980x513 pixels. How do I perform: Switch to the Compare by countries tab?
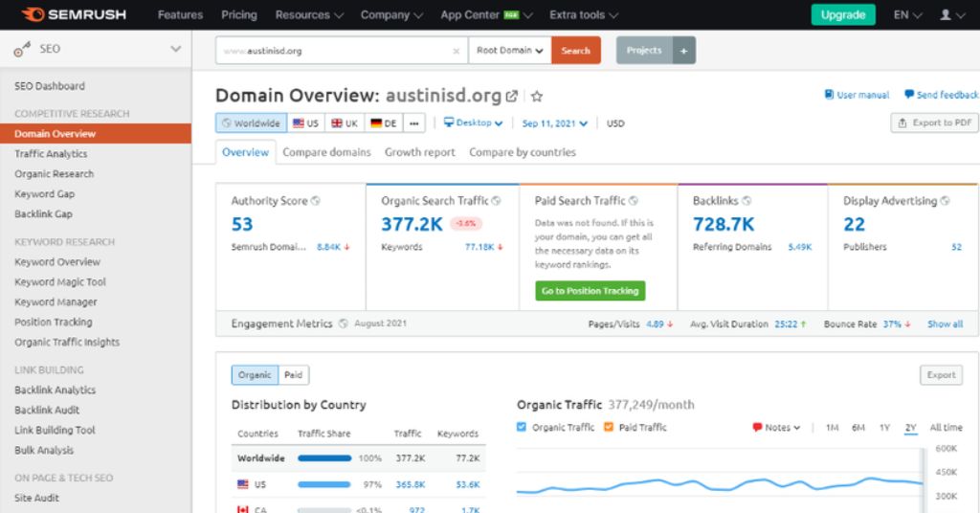(523, 152)
